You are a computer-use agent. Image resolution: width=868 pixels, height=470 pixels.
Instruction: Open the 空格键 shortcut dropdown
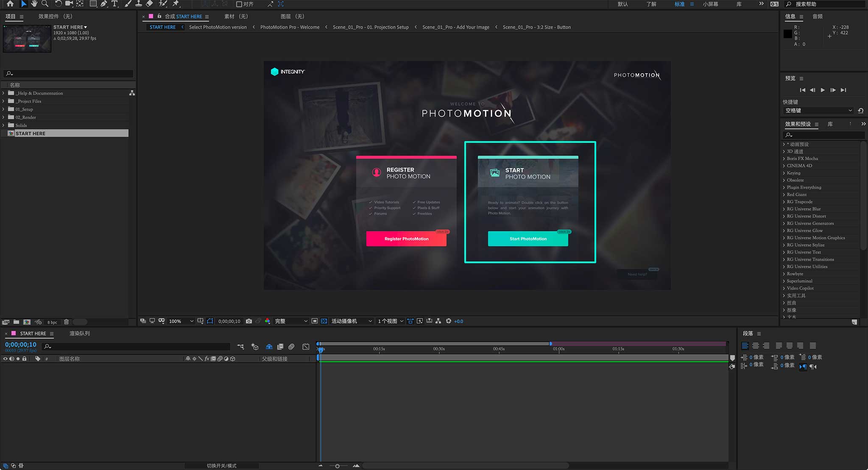pos(818,111)
